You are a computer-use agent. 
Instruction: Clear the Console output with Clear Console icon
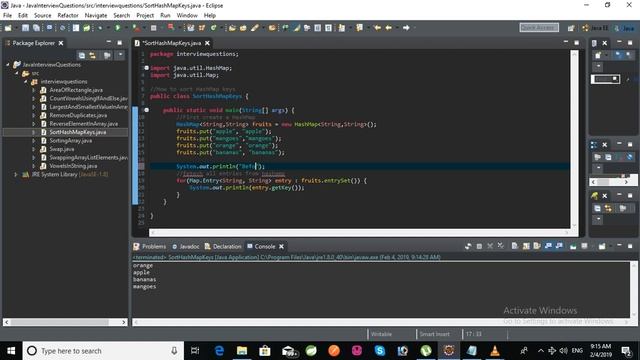point(515,246)
